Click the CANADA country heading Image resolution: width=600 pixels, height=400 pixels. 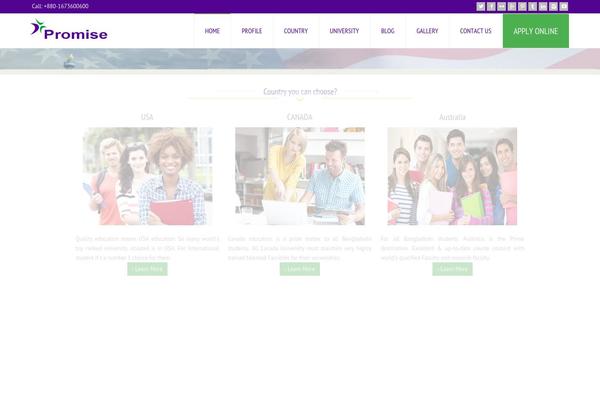300,117
